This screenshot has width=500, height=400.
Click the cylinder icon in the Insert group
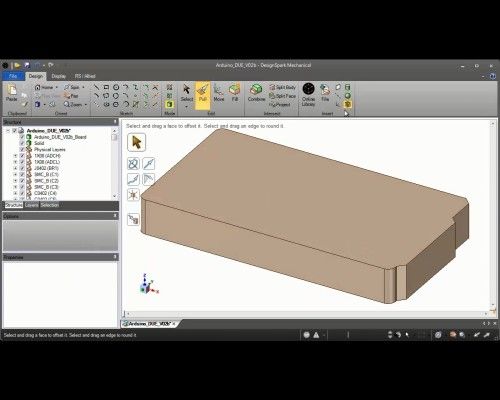click(x=348, y=87)
